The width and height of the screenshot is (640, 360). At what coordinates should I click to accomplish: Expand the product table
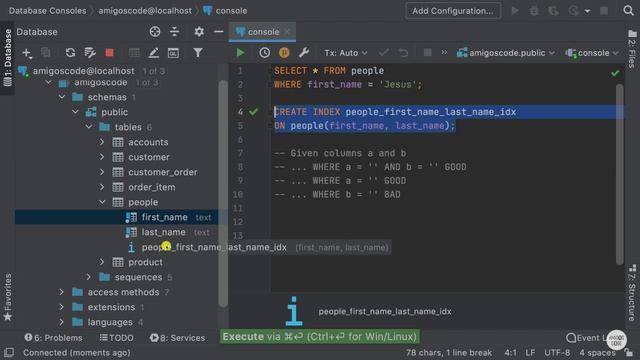(x=102, y=262)
